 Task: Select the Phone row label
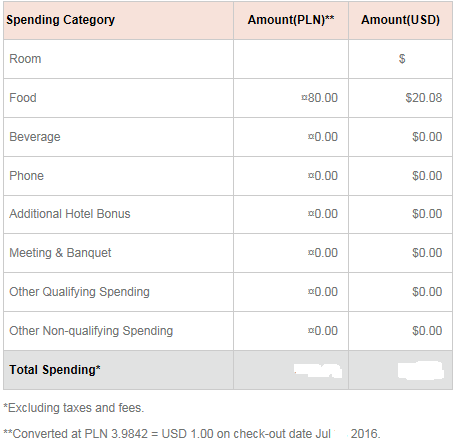coord(26,176)
